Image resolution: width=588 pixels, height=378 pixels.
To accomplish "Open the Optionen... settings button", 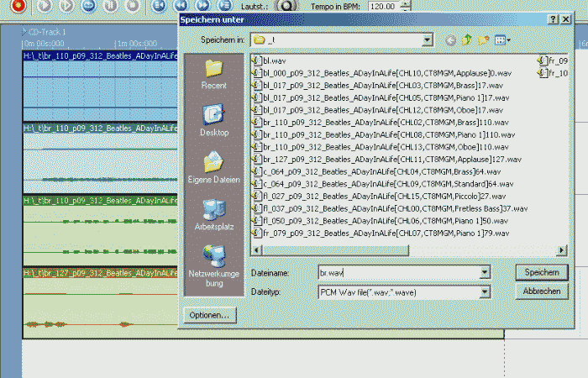I will (210, 315).
